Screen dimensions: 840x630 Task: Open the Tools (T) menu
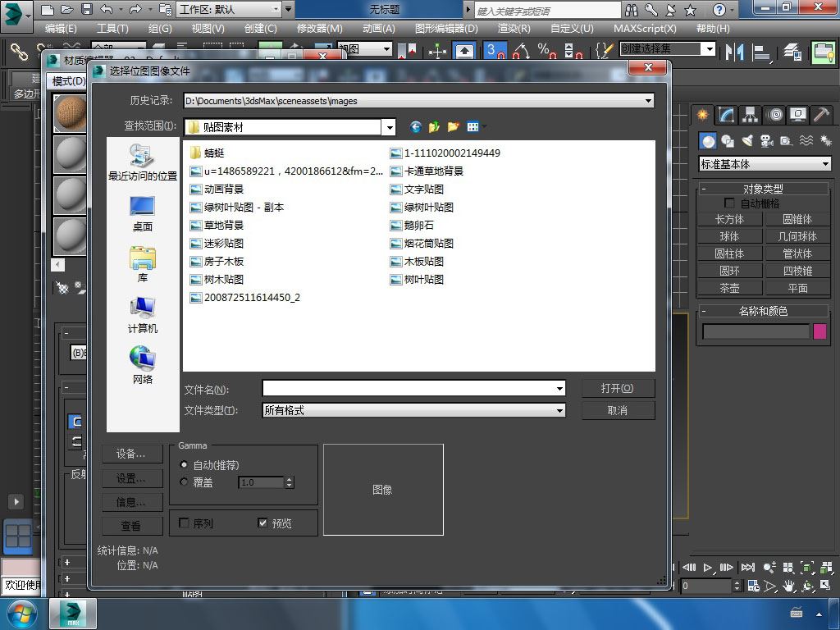click(112, 29)
